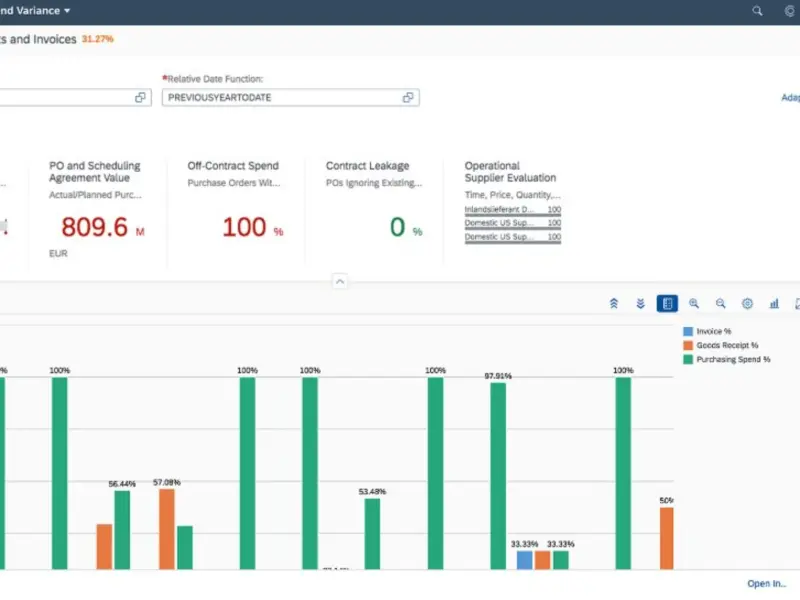Open Operational Supplier Evaluation tile

512,205
